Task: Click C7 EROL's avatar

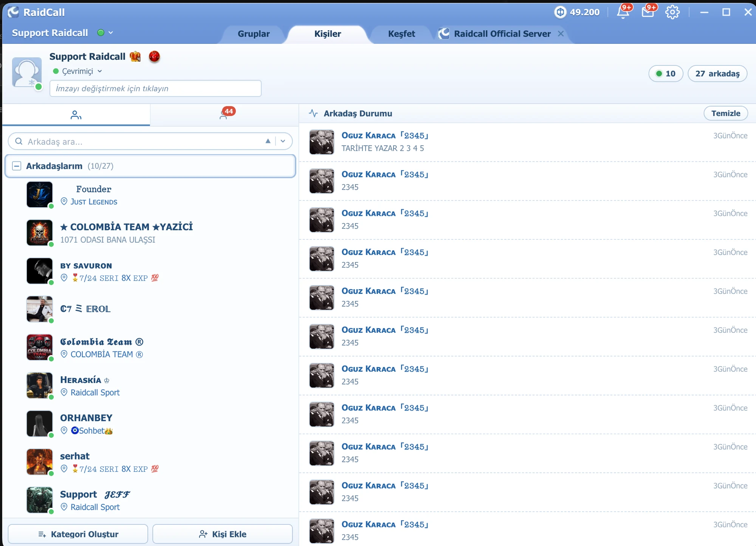Action: click(40, 309)
